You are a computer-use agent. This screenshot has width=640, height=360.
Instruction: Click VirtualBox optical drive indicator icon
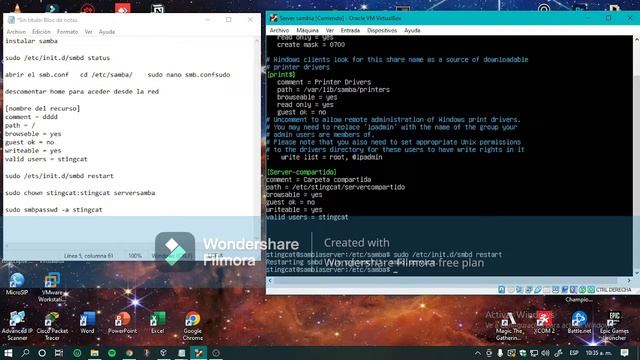click(511, 290)
